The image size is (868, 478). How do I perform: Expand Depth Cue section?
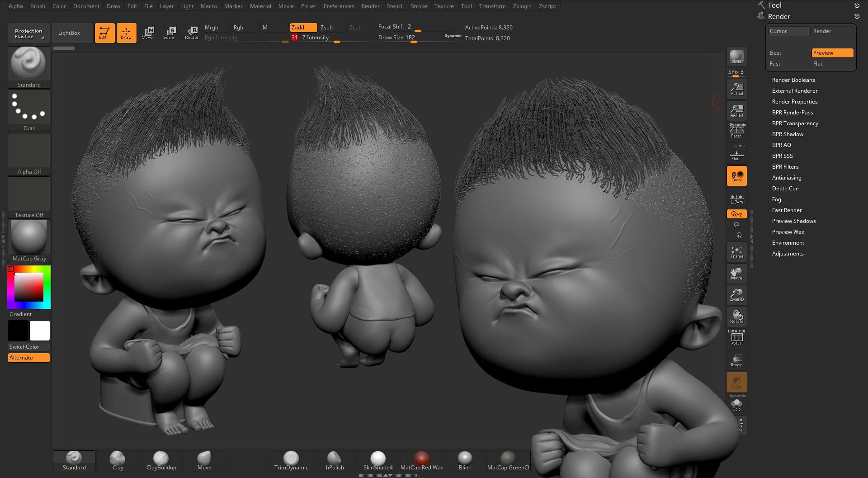click(785, 189)
